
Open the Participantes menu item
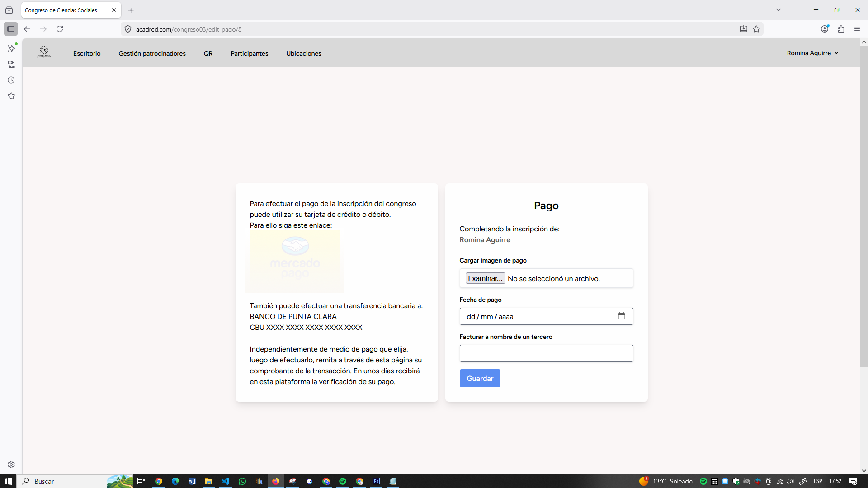click(250, 53)
